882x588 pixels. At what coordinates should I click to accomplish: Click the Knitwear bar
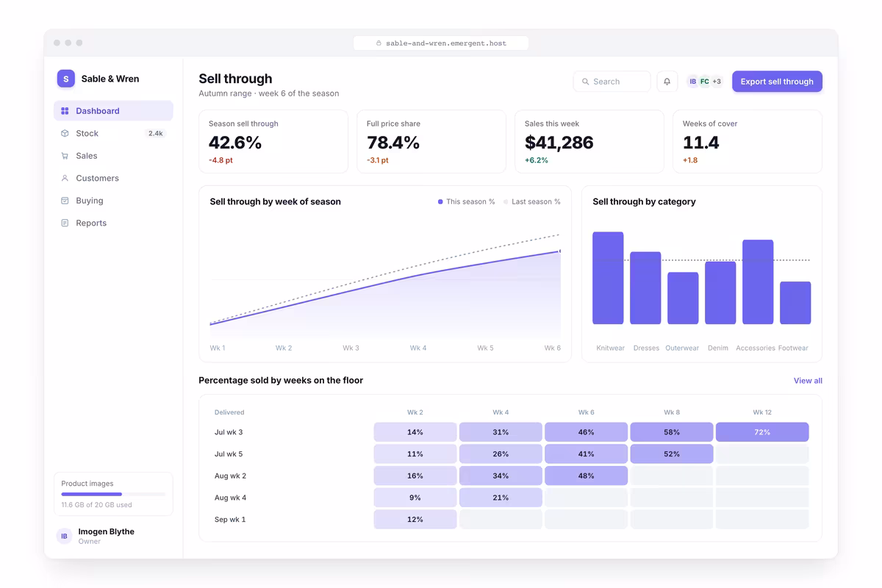[x=608, y=278]
